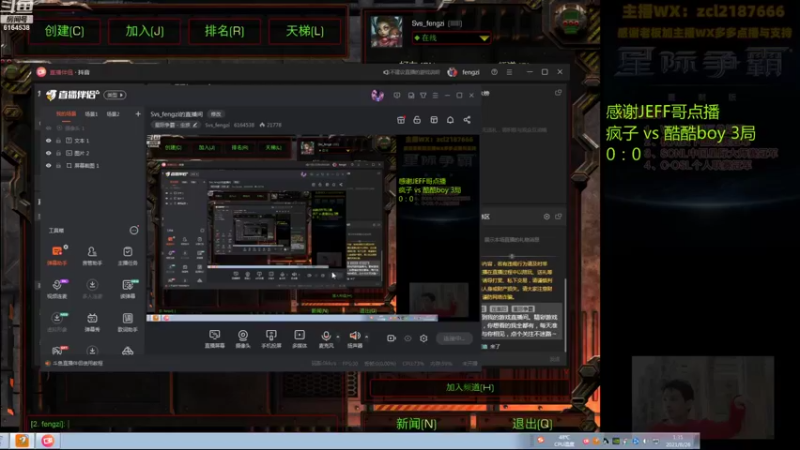
Task: Open the notification bell above preview
Action: pos(450,119)
